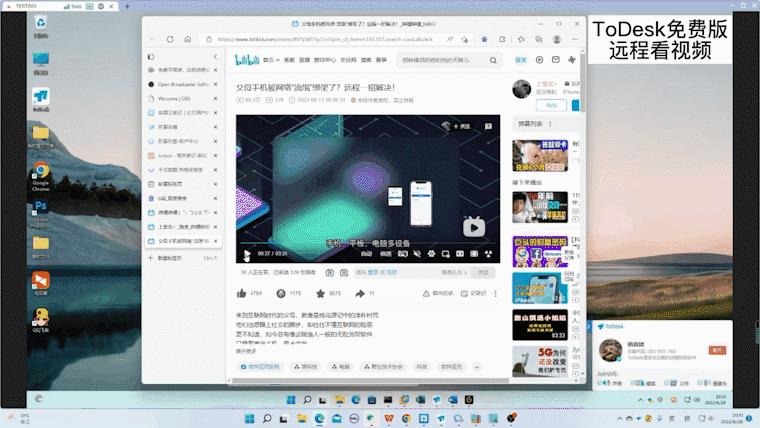Click the local taskbar Start button
The width and height of the screenshot is (760, 428).
(250, 419)
